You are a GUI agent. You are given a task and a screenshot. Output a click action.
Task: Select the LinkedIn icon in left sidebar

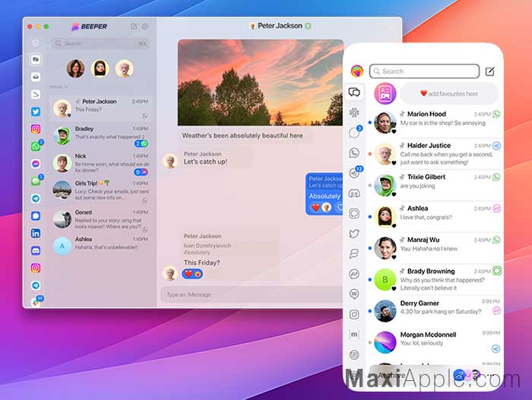[x=36, y=233]
